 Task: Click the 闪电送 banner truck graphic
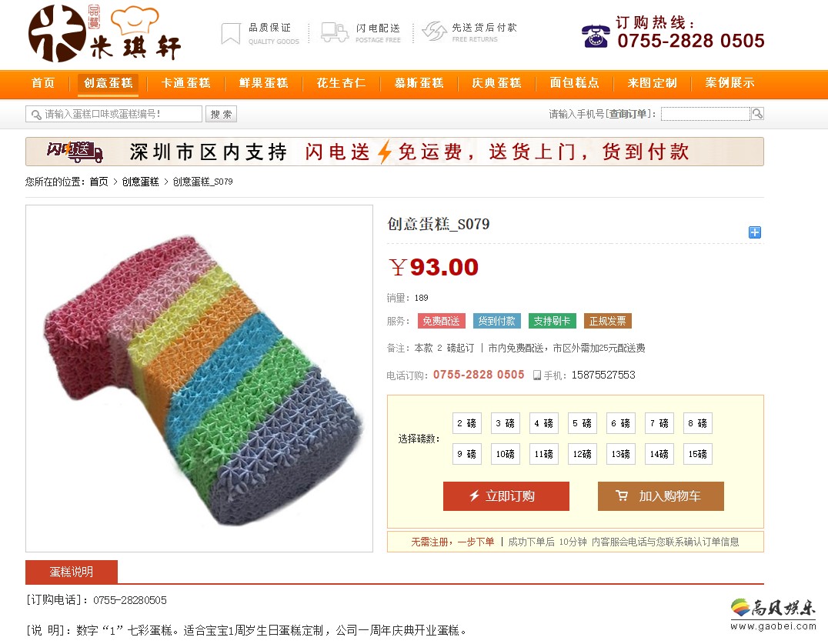point(75,152)
